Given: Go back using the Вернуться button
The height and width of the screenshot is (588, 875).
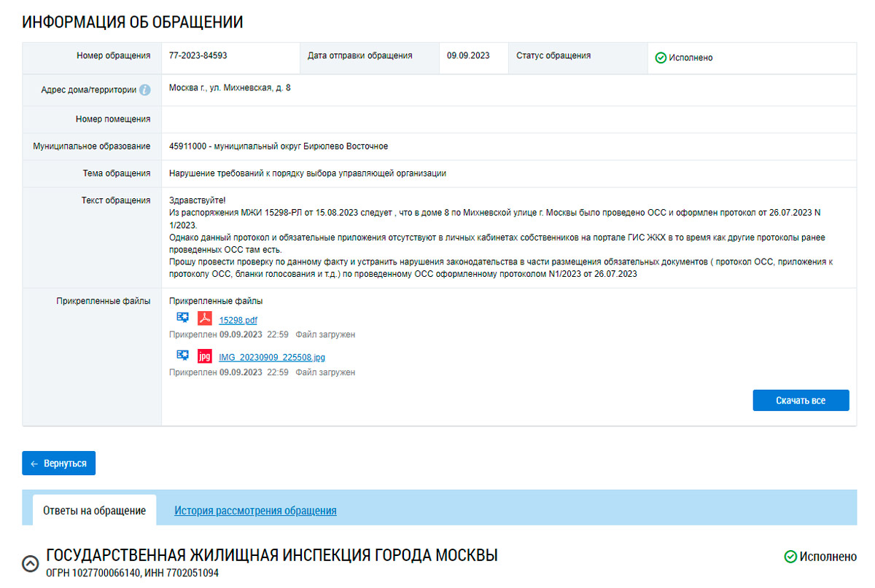Looking at the screenshot, I should click(x=58, y=463).
